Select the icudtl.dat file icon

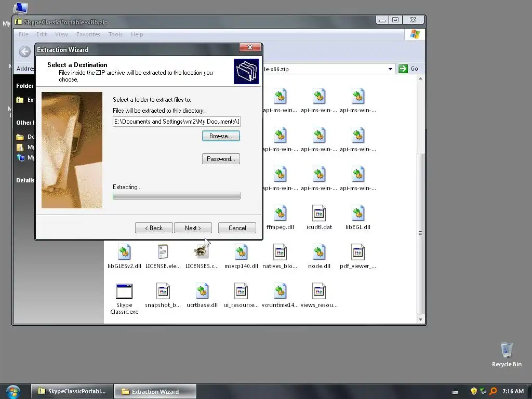tap(319, 214)
